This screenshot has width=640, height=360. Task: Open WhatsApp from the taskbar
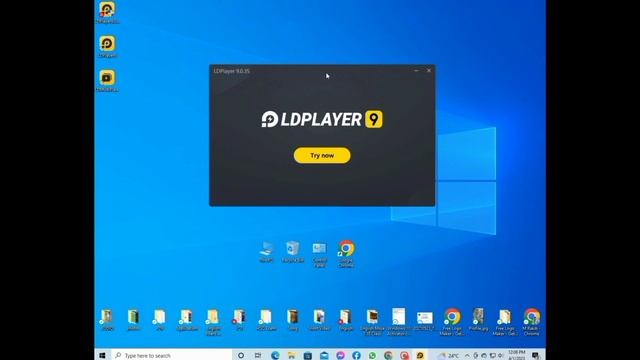pos(372,356)
